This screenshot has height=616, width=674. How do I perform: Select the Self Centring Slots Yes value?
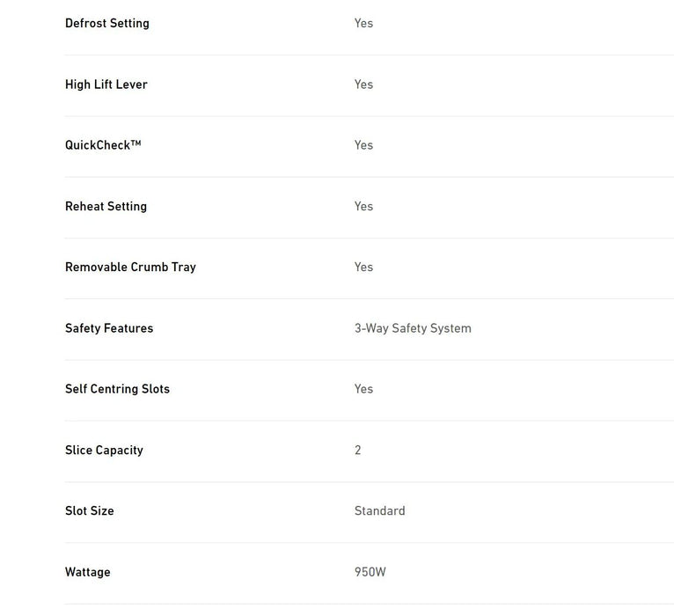pos(363,389)
